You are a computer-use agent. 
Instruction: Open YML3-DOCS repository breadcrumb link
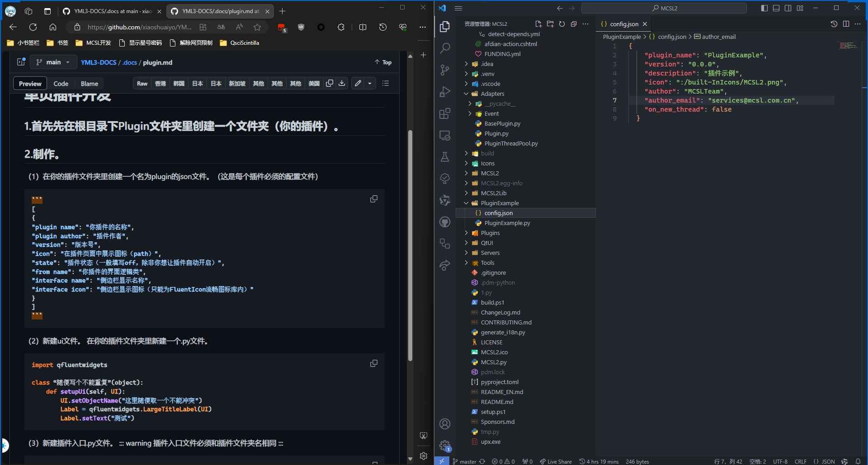coord(99,62)
